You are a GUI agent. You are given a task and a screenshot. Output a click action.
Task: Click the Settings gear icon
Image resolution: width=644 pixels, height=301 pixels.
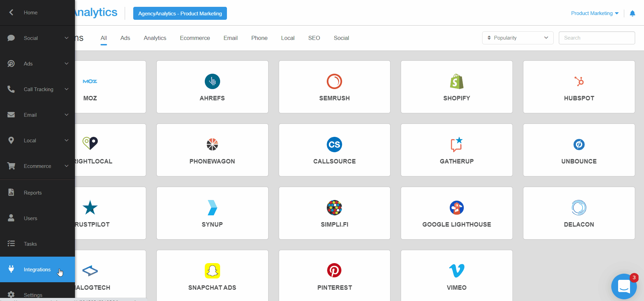pyautogui.click(x=11, y=295)
